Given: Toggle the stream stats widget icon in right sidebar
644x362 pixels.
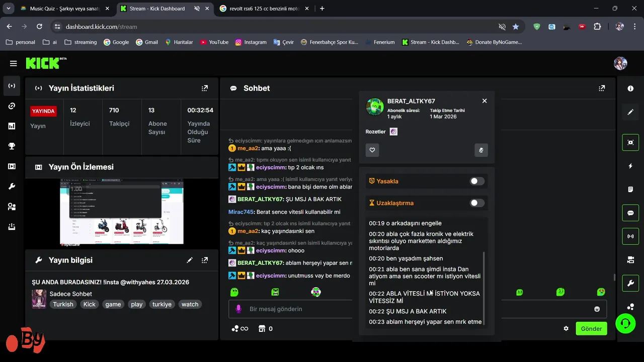Looking at the screenshot, I should tap(630, 236).
